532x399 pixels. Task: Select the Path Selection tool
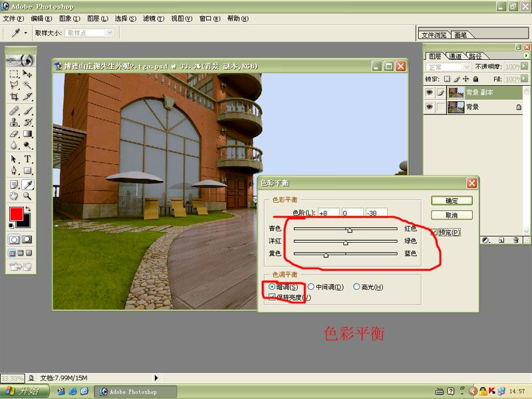[14, 159]
